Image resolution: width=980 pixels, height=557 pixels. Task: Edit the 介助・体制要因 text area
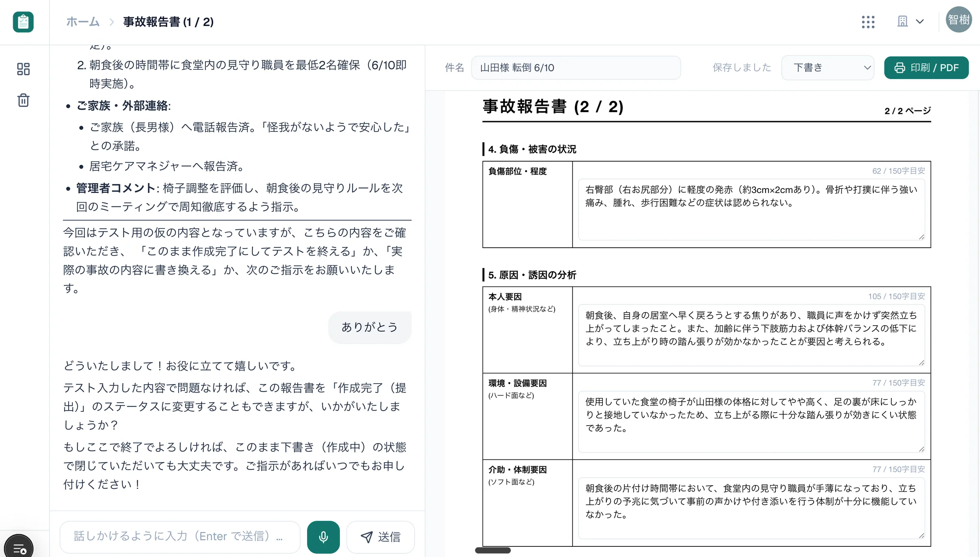point(751,508)
